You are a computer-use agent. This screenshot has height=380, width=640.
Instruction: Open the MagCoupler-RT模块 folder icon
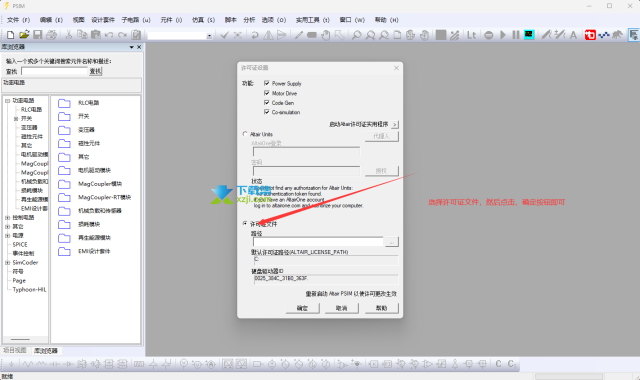64,198
